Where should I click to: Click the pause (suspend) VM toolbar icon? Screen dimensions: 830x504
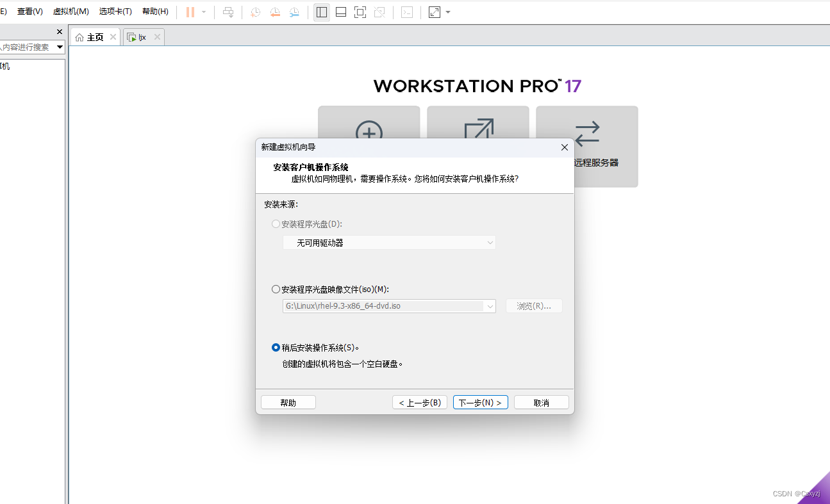[x=190, y=12]
